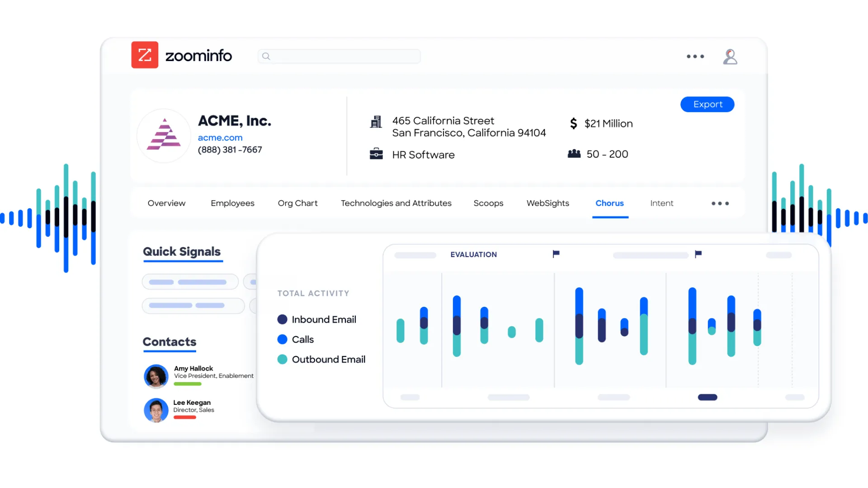Click the dollar revenue icon
The image size is (868, 488).
click(x=574, y=123)
